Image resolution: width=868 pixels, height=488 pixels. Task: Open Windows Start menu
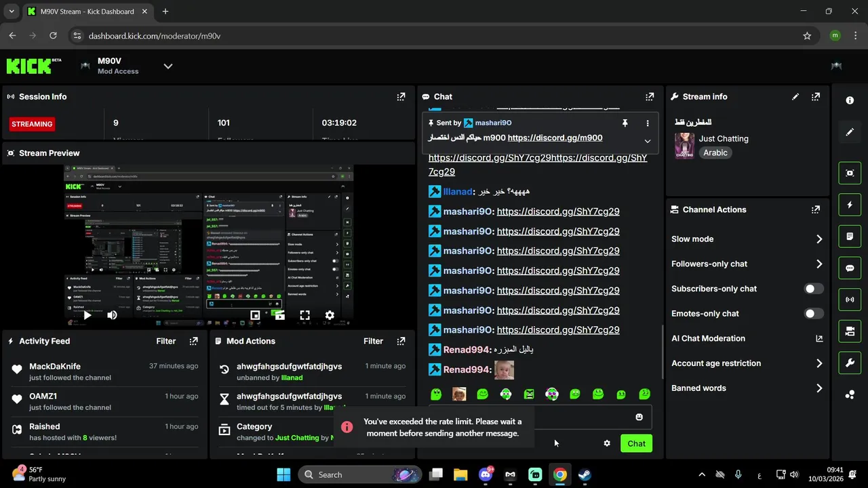[x=283, y=474]
